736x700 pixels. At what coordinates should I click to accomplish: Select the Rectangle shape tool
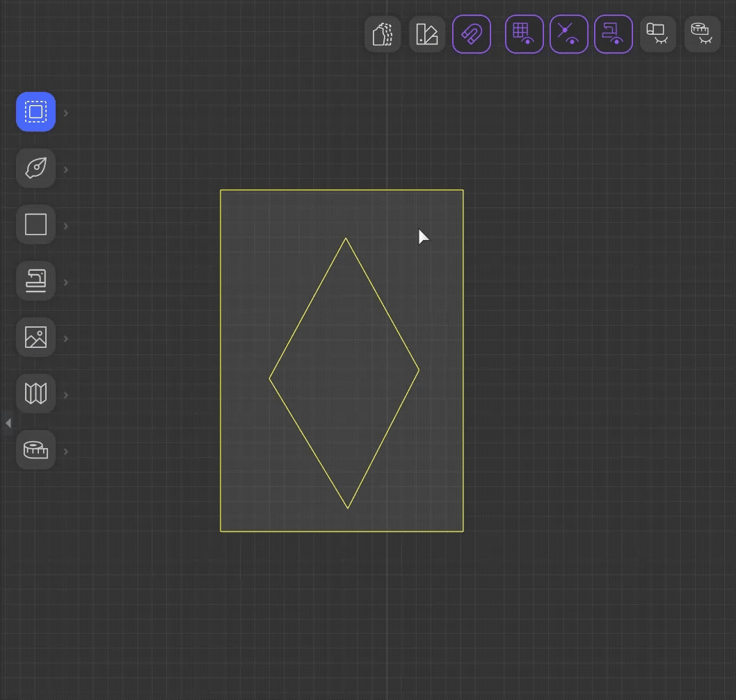coord(35,225)
